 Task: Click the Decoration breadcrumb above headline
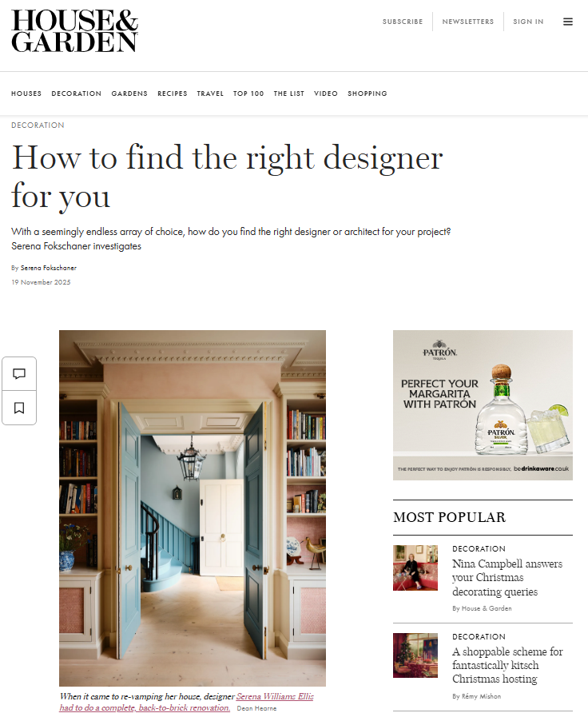(38, 125)
